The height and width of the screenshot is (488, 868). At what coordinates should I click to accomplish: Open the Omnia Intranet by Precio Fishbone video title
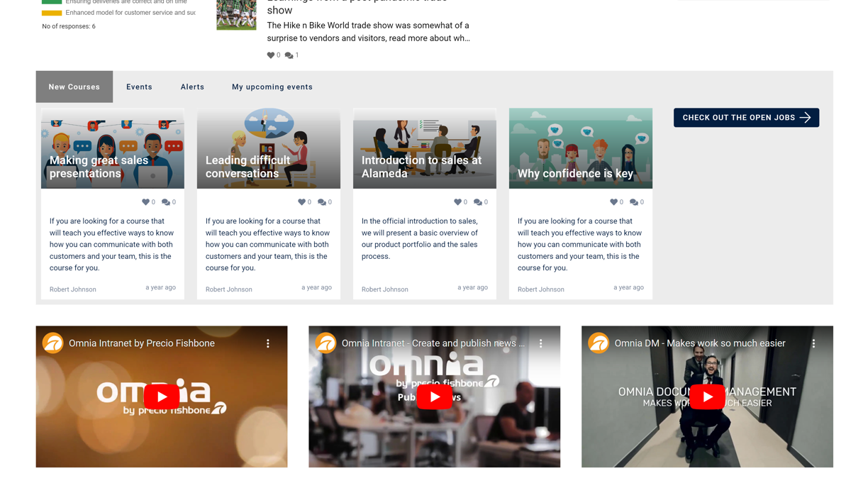point(142,343)
